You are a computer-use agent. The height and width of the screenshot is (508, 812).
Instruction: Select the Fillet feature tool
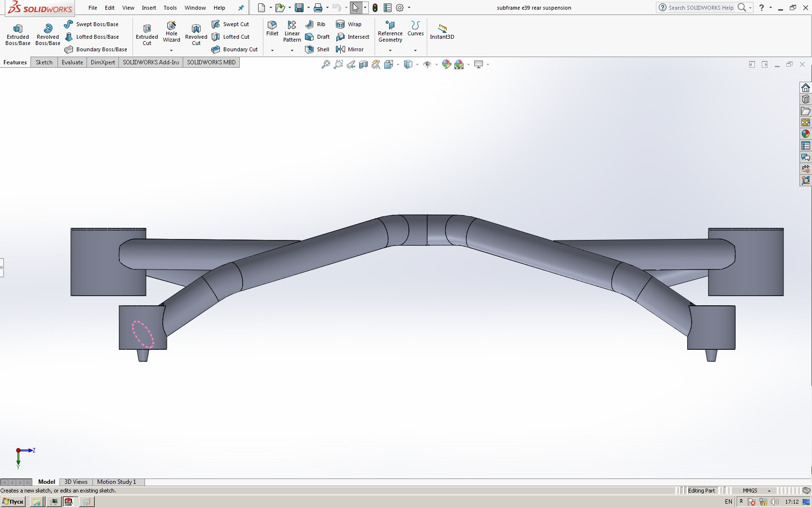click(272, 30)
